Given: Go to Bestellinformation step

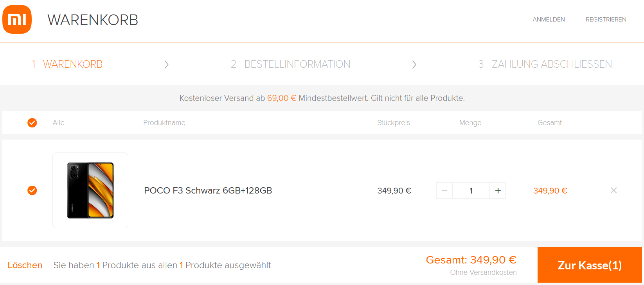Looking at the screenshot, I should [290, 64].
